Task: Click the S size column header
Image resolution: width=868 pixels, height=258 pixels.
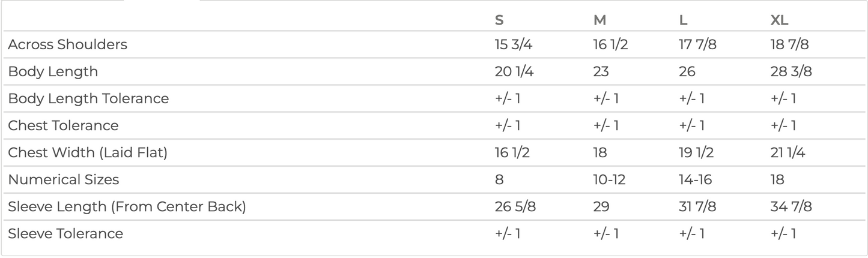Action: pyautogui.click(x=499, y=20)
